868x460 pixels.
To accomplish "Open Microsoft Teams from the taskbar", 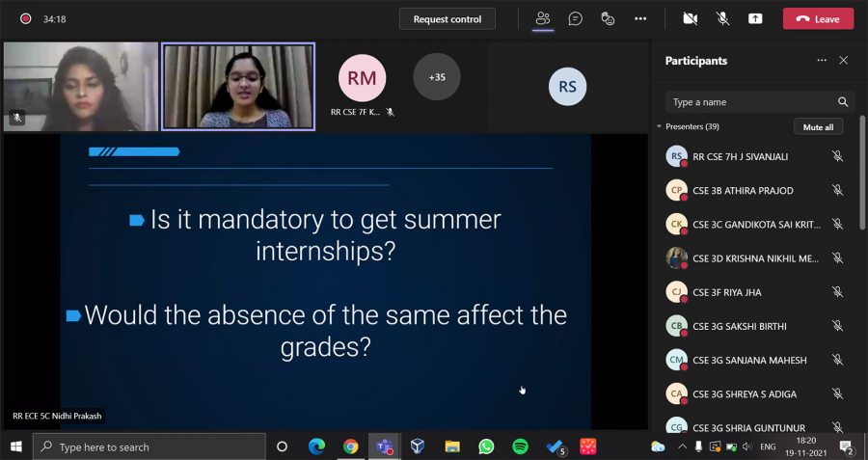I will (384, 446).
